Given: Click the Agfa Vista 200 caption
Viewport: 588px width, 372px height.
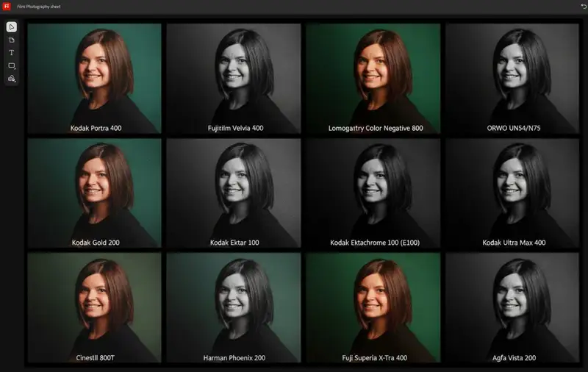Looking at the screenshot, I should pos(514,358).
